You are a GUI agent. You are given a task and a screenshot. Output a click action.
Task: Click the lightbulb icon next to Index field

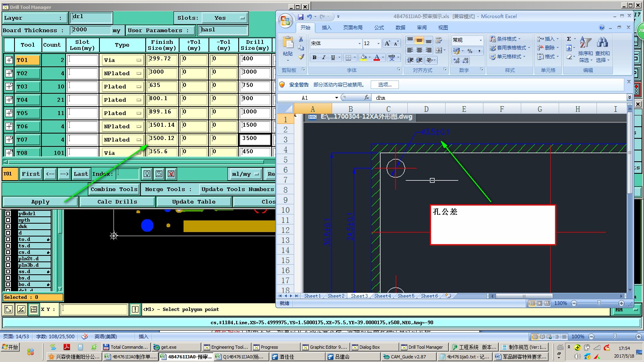(147, 174)
